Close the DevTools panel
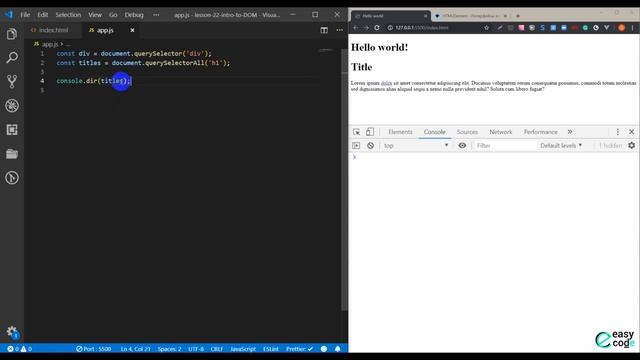640x360 pixels. (x=631, y=132)
